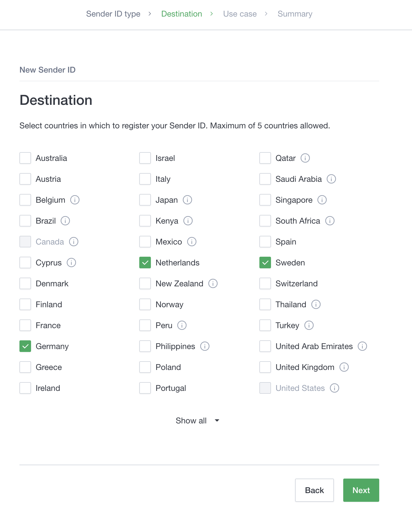Expand the Show all countries list
Viewport: 412px width, 532px height.
tap(191, 421)
